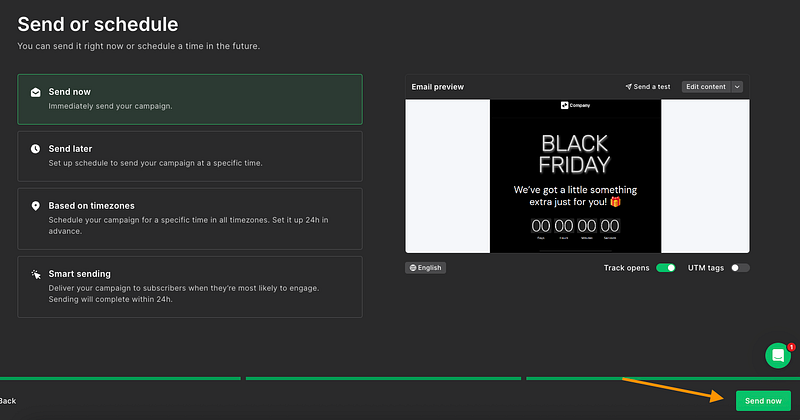
Task: Click the clock icon beside Send later
Action: (35, 149)
